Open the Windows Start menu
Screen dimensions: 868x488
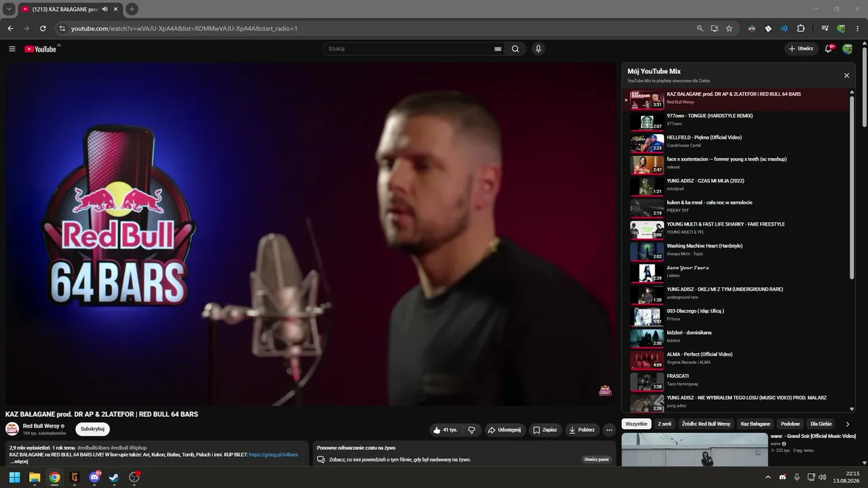click(x=14, y=477)
